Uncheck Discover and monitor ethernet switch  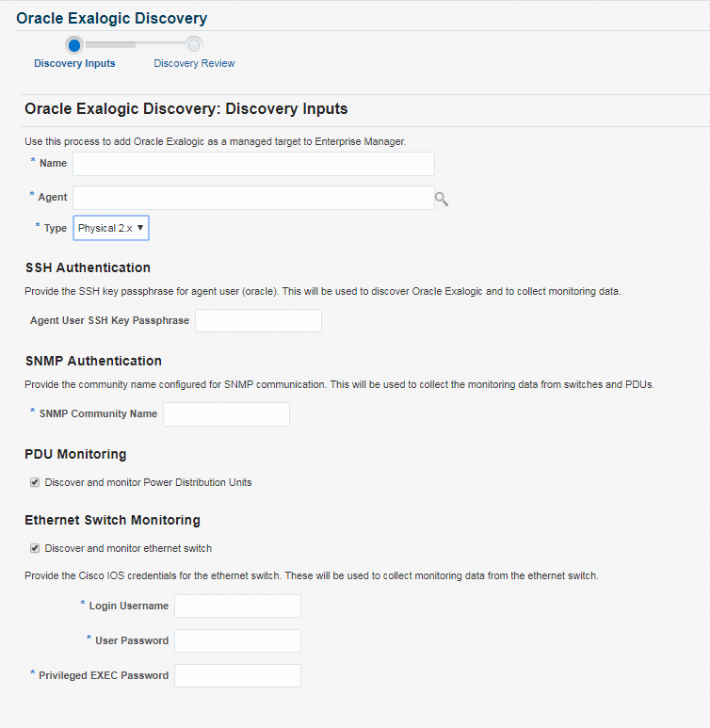pyautogui.click(x=35, y=548)
